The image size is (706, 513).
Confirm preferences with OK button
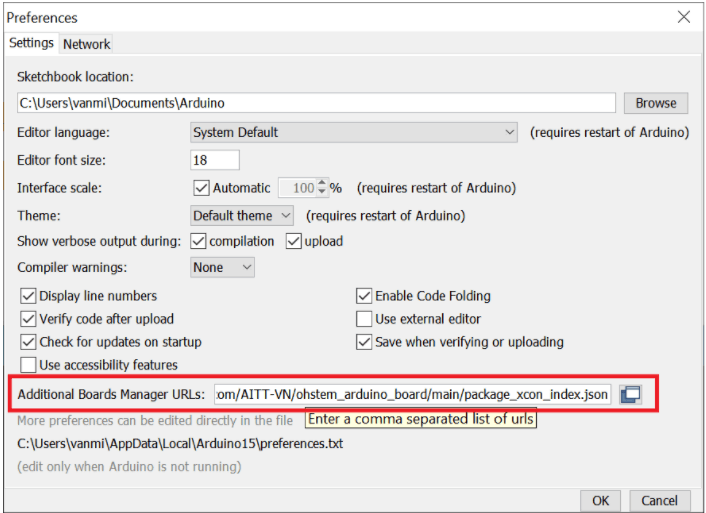[600, 500]
